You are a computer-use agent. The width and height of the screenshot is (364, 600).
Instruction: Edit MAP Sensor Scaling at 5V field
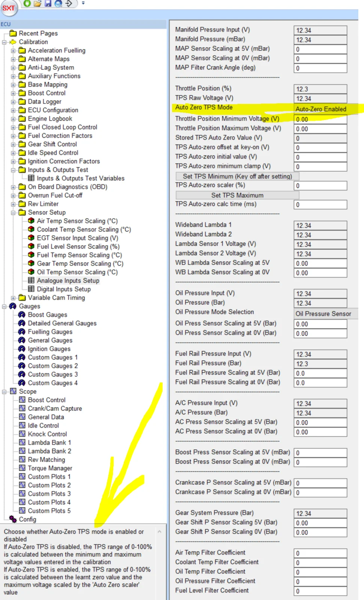tap(321, 49)
